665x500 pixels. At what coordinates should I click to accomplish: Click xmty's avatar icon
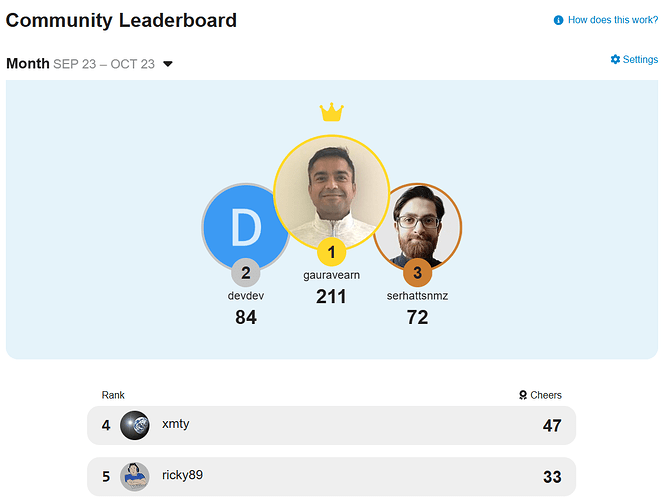tap(135, 426)
